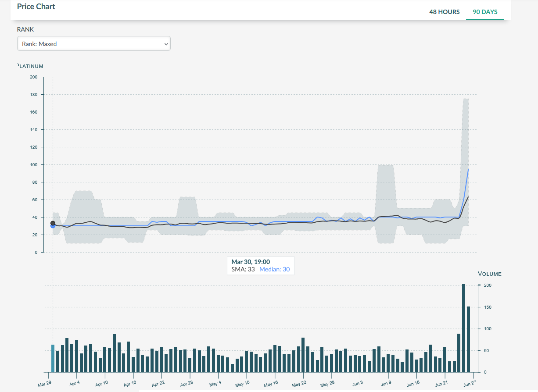The height and width of the screenshot is (392, 538).
Task: Click the 'May 22' date axis label
Action: pyautogui.click(x=299, y=385)
